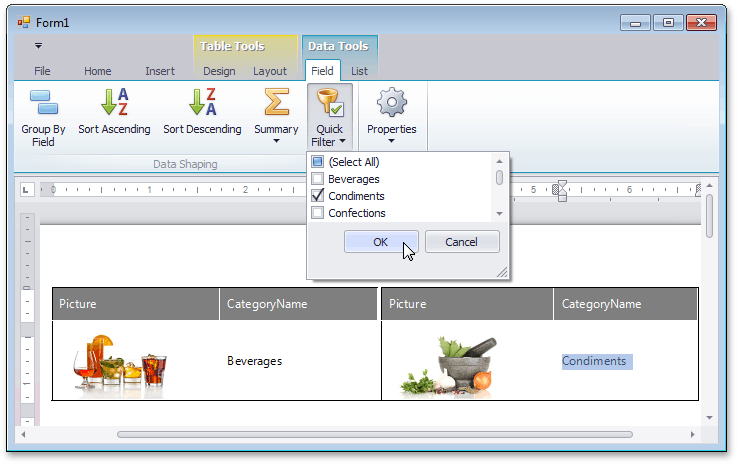This screenshot has height=464, width=737.
Task: Click the filter list scroll-up arrow
Action: 499,161
